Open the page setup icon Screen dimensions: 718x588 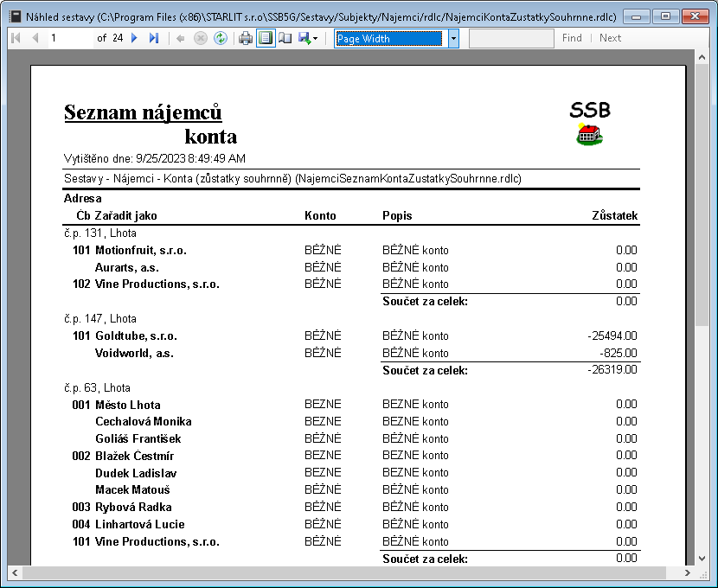tap(285, 38)
